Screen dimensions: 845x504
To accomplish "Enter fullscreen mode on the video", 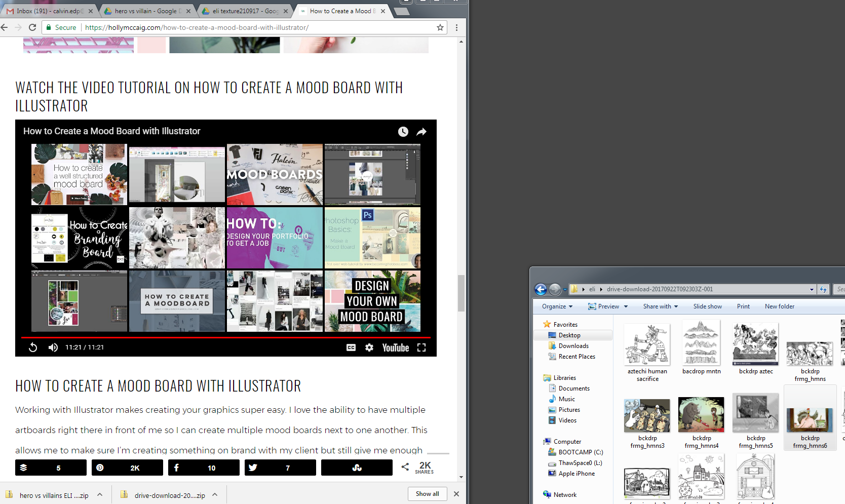I will (421, 347).
